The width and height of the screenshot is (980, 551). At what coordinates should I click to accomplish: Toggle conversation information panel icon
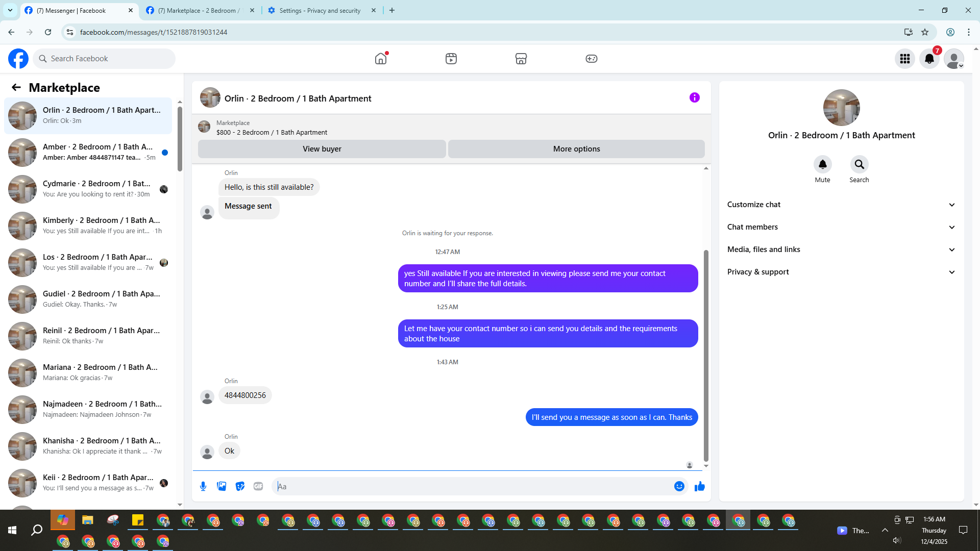tap(694, 97)
